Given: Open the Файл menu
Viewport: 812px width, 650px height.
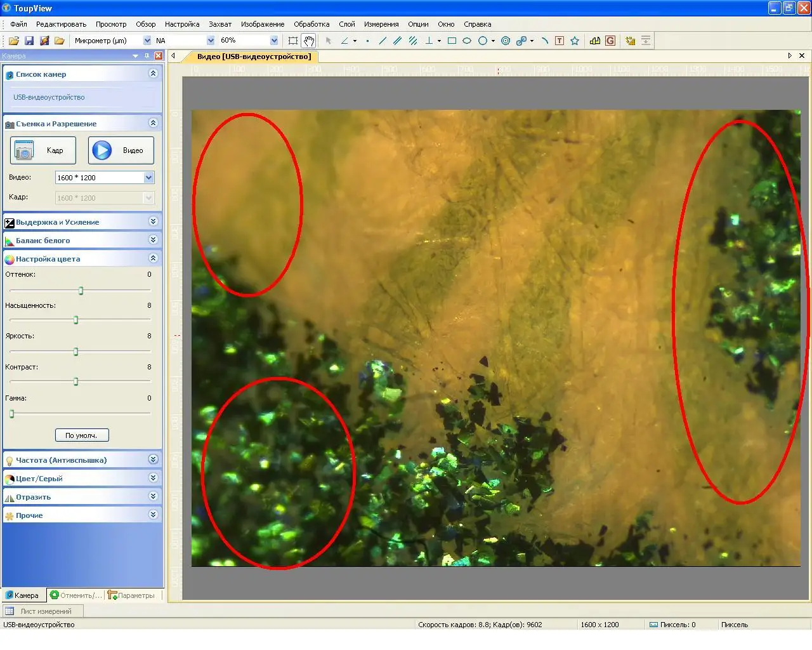Looking at the screenshot, I should (18, 24).
